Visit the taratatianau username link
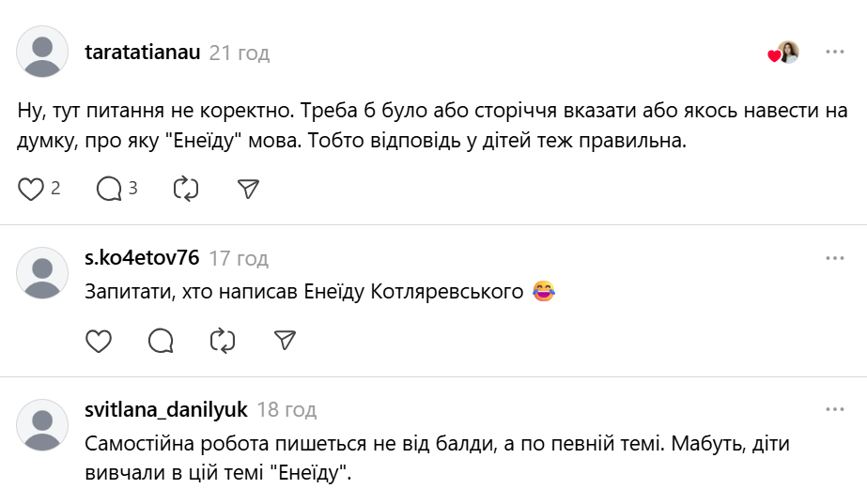867x504 pixels. (x=142, y=53)
